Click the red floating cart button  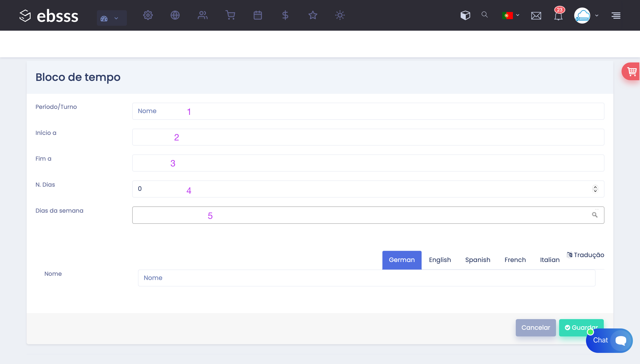(x=631, y=72)
